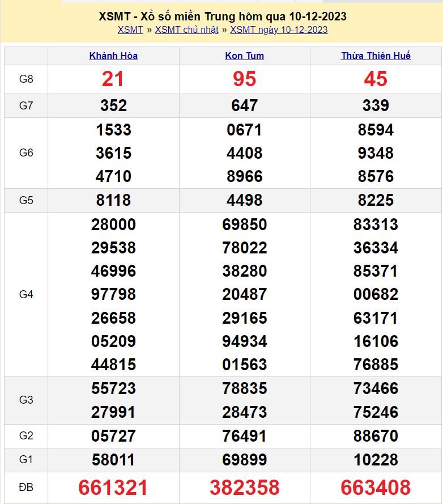443x504 pixels.
Task: Select G1 number 69899
Action: [x=245, y=460]
